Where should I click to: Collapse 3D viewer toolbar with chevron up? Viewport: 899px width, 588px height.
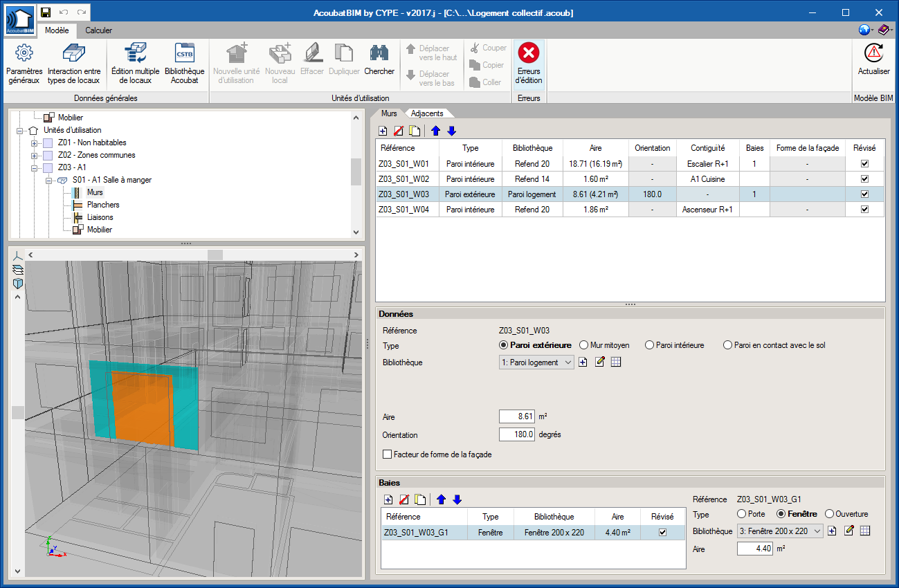point(18,297)
